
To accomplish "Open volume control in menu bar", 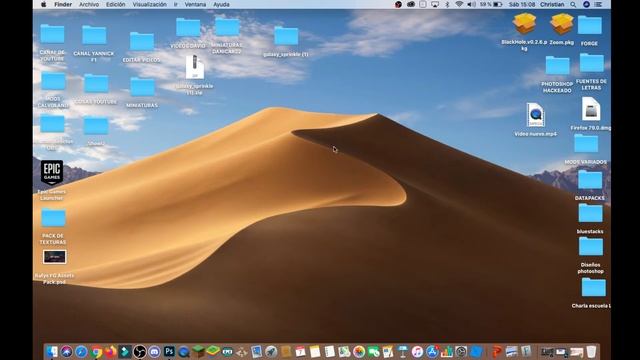I will coord(471,4).
